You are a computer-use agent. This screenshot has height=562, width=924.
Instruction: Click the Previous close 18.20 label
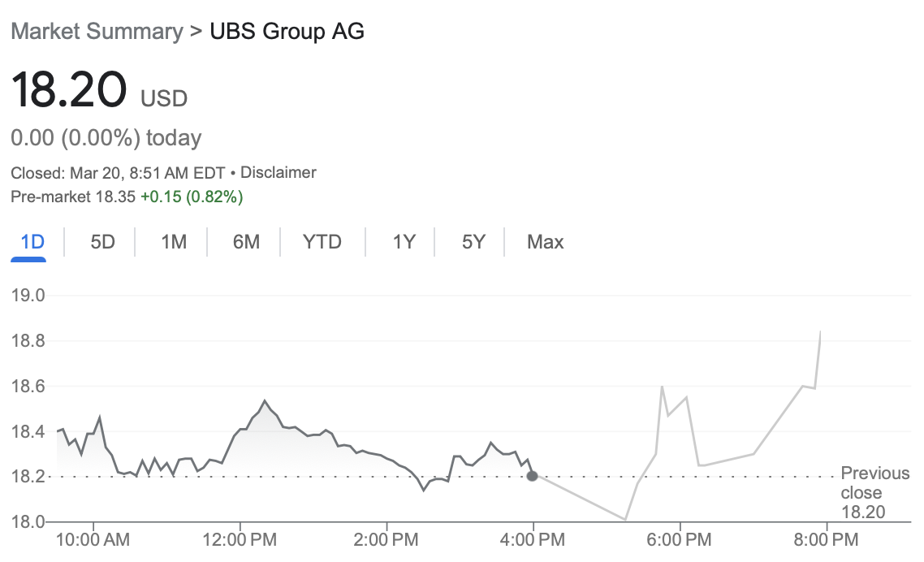[875, 492]
